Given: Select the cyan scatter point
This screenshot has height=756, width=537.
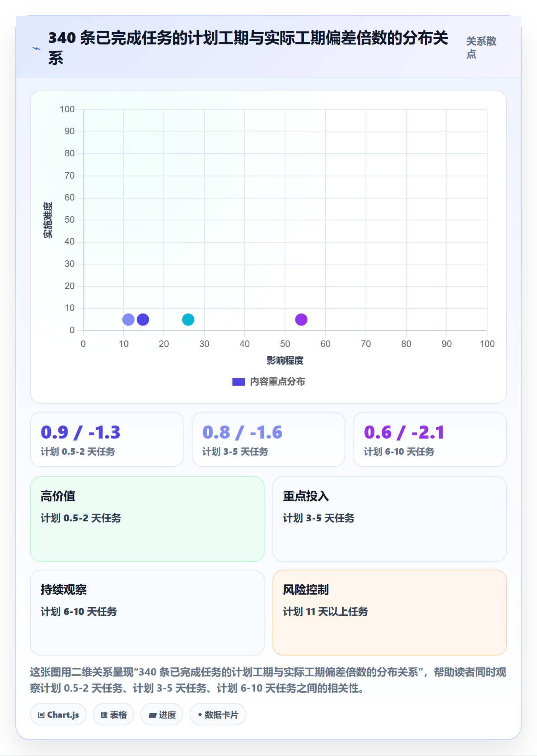Looking at the screenshot, I should [x=188, y=319].
